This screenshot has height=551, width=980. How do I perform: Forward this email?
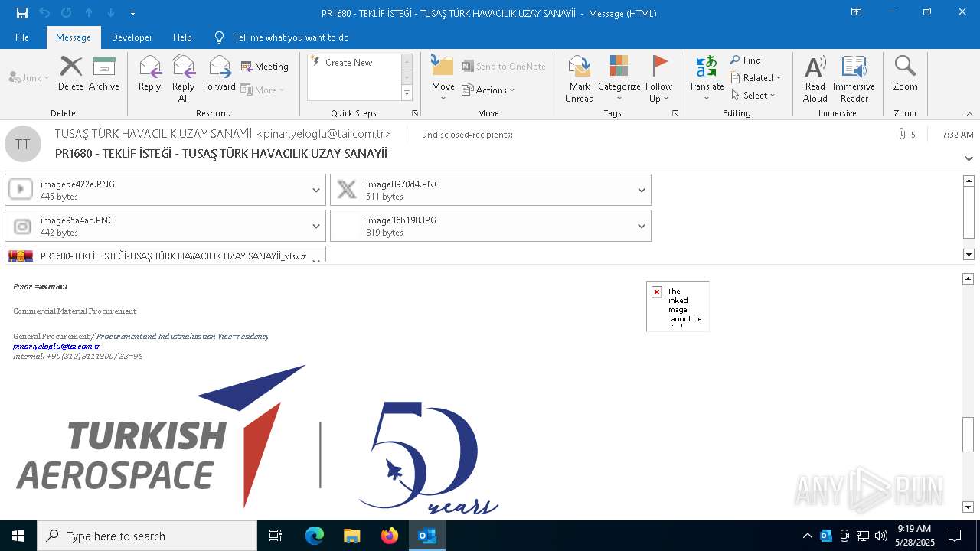coord(219,73)
